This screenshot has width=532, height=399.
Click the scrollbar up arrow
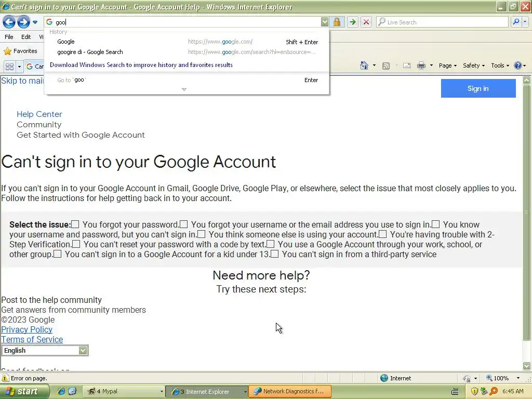(526, 81)
